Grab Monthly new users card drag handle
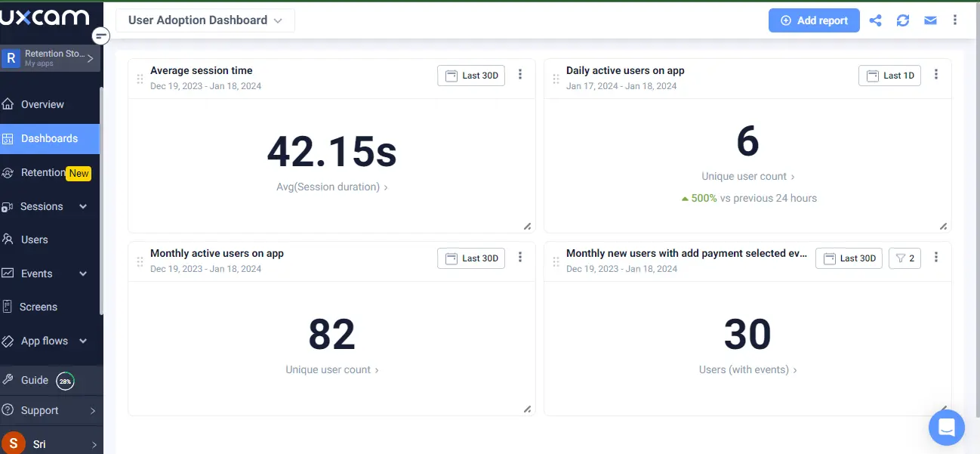980x454 pixels. pyautogui.click(x=556, y=261)
